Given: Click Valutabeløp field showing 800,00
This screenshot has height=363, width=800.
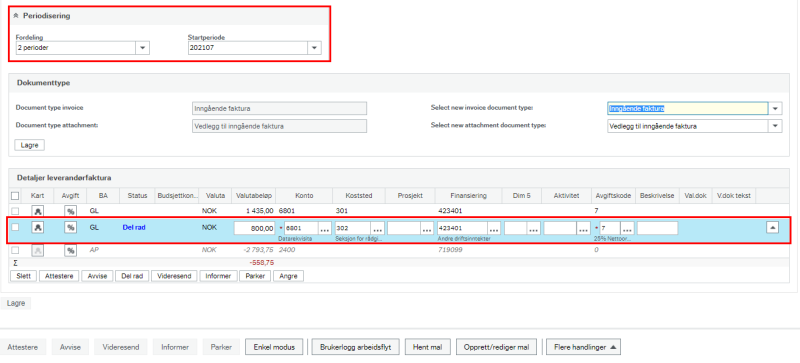Looking at the screenshot, I should click(254, 229).
